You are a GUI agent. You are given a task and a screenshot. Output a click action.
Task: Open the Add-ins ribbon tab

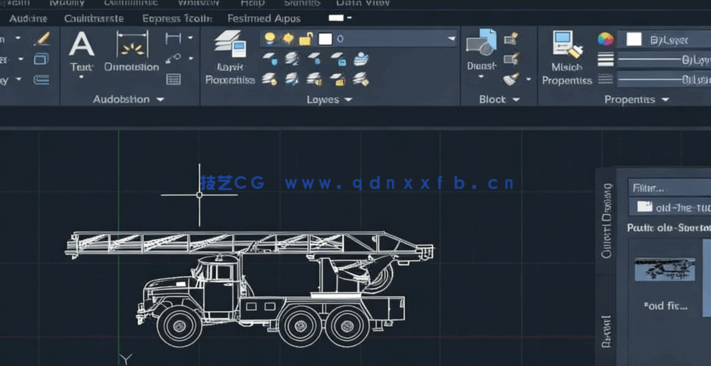tap(28, 19)
